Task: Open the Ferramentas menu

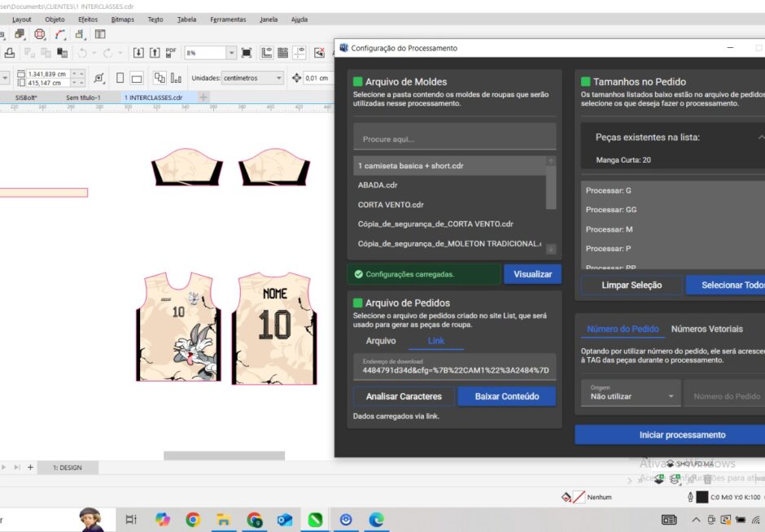Action: (228, 20)
